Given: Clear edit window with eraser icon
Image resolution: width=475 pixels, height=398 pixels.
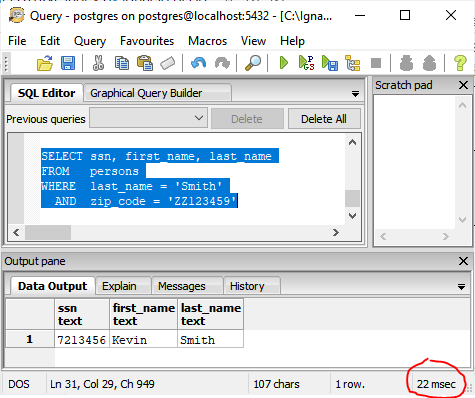Looking at the screenshot, I should pyautogui.click(x=167, y=63).
